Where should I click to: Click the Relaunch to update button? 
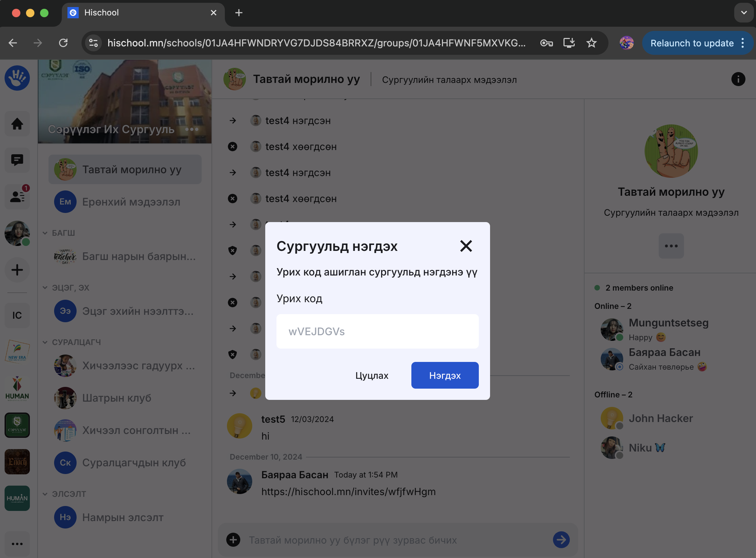692,43
